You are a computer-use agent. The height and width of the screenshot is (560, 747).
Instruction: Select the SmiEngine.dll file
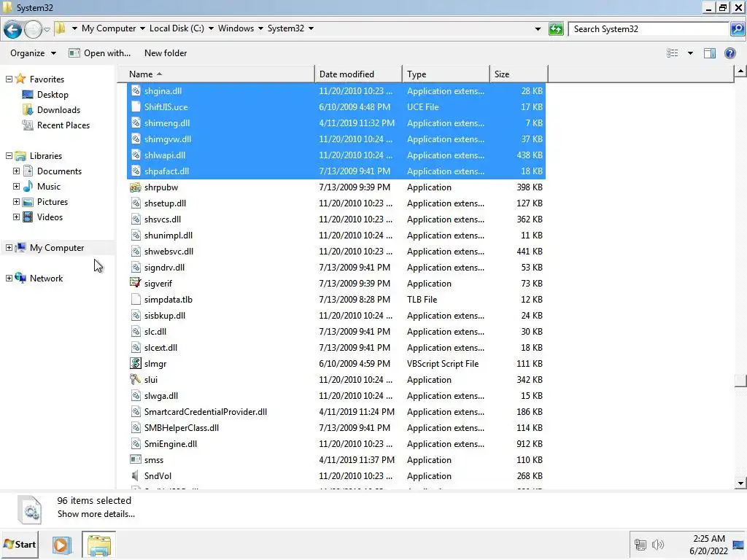tap(336, 444)
